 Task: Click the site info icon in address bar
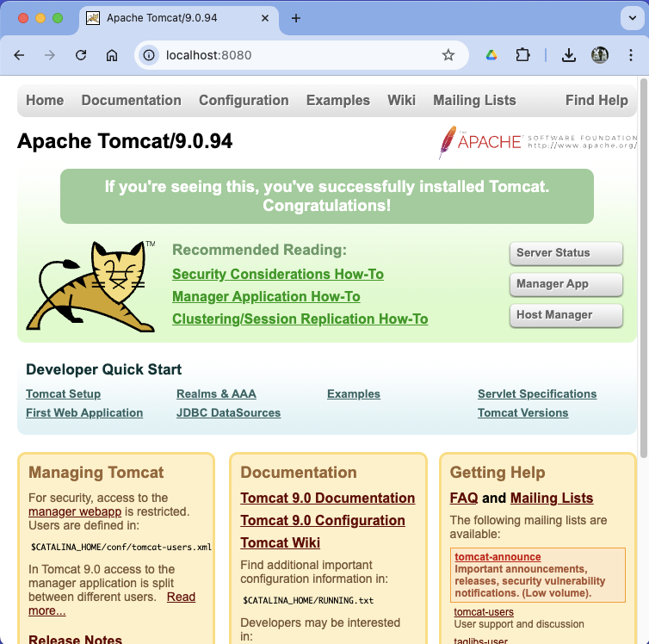pos(150,55)
